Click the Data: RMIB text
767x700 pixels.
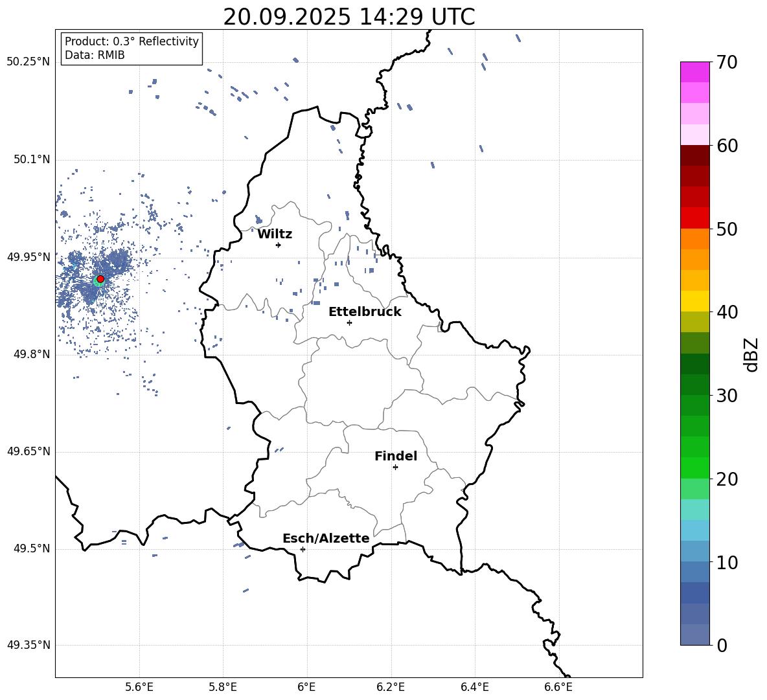click(95, 55)
